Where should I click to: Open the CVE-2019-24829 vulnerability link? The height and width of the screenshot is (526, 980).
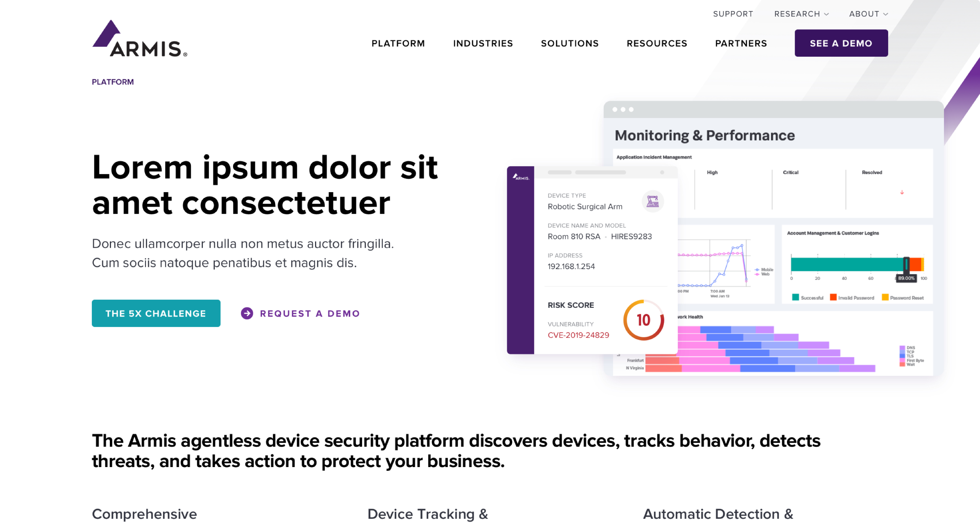[x=578, y=335]
